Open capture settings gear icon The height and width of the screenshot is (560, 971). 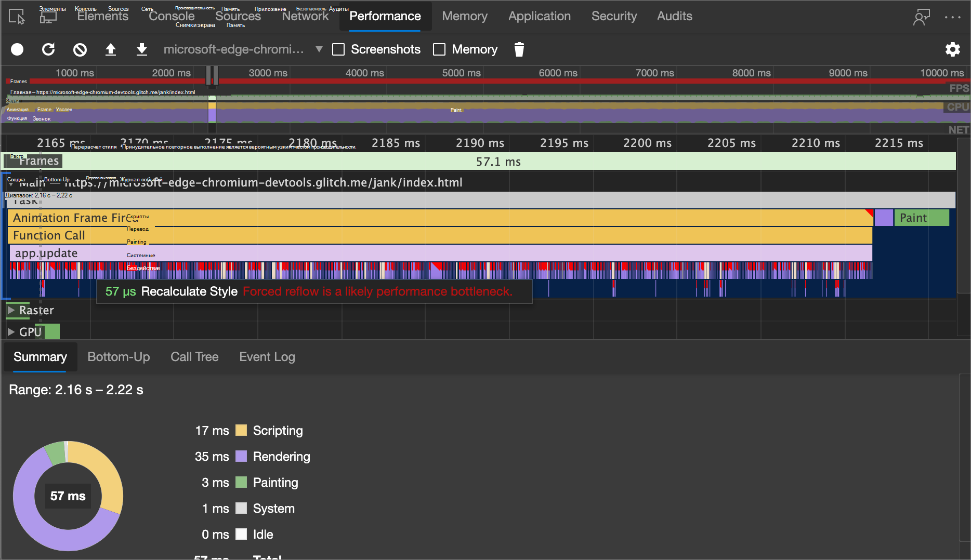click(x=952, y=49)
